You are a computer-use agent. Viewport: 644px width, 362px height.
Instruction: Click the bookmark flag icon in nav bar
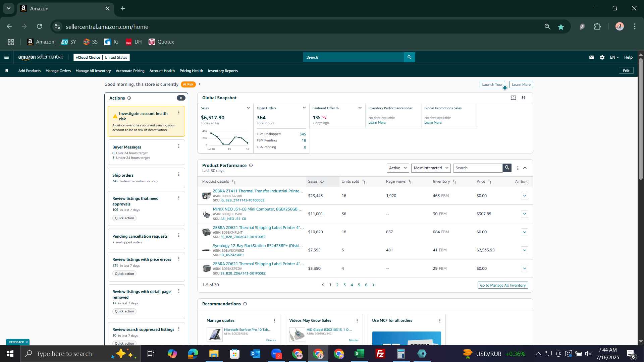click(7, 71)
